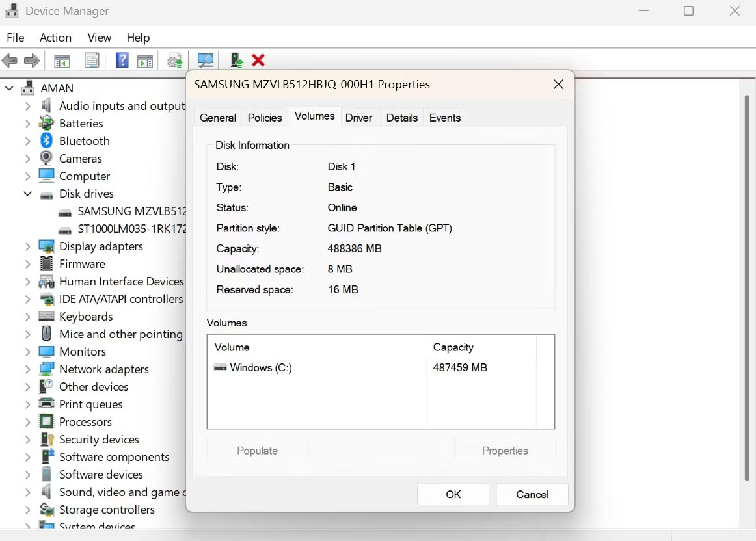Click the Cancel button
The width and height of the screenshot is (756, 541).
(532, 494)
